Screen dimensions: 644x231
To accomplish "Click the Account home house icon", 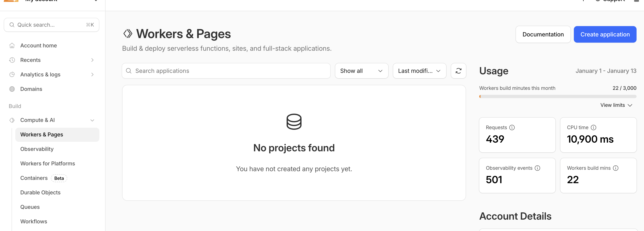I will (12, 46).
